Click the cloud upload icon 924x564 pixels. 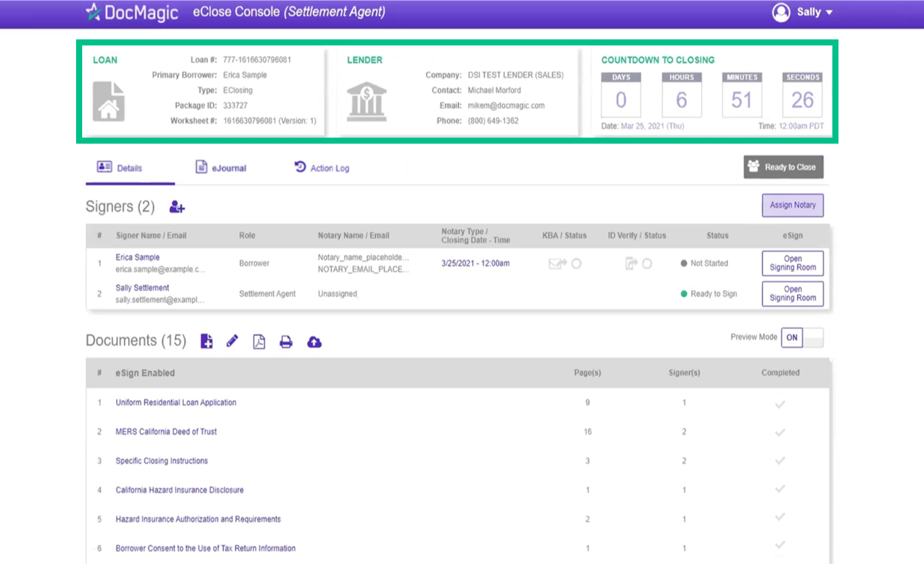(314, 342)
